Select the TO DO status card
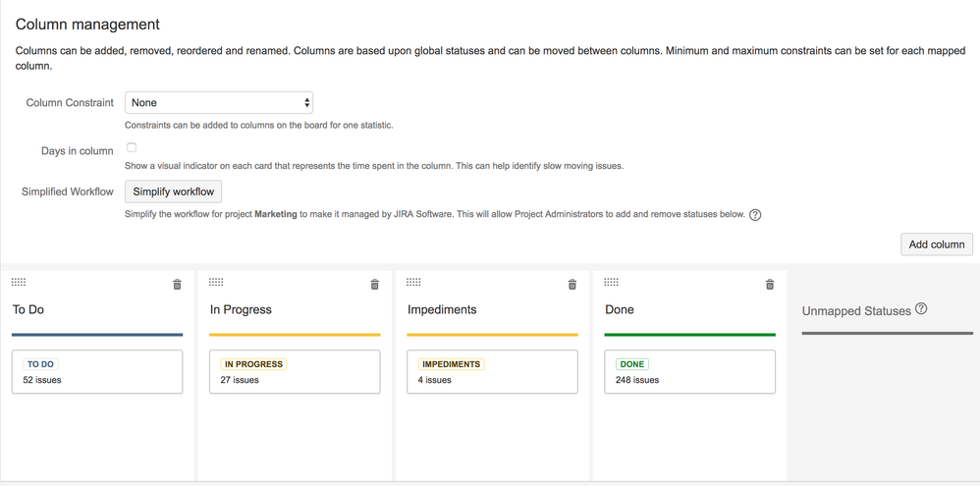 point(97,372)
